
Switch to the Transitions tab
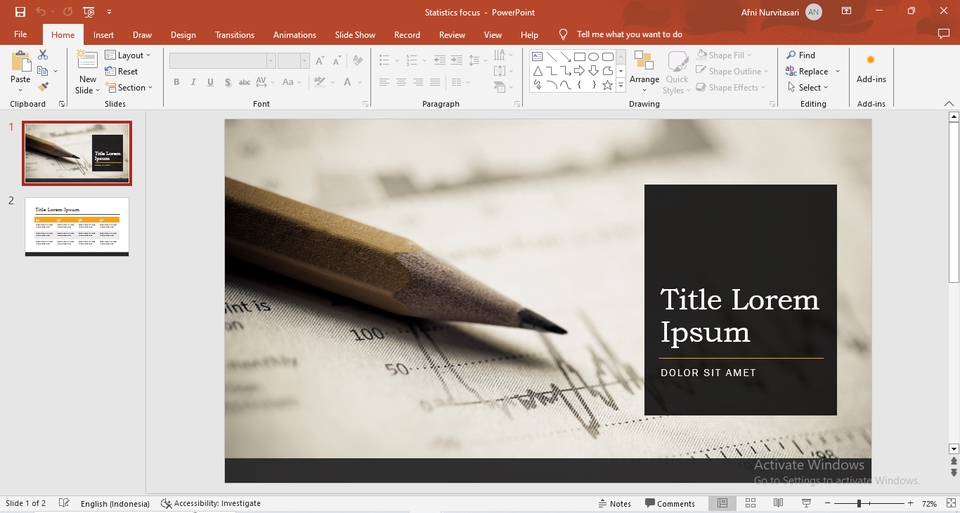(234, 35)
